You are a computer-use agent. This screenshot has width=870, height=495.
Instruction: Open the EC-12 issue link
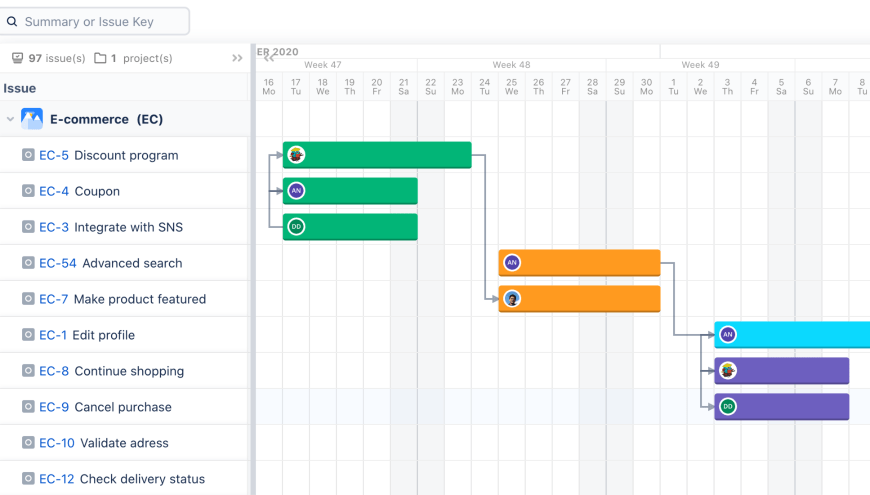coord(57,479)
